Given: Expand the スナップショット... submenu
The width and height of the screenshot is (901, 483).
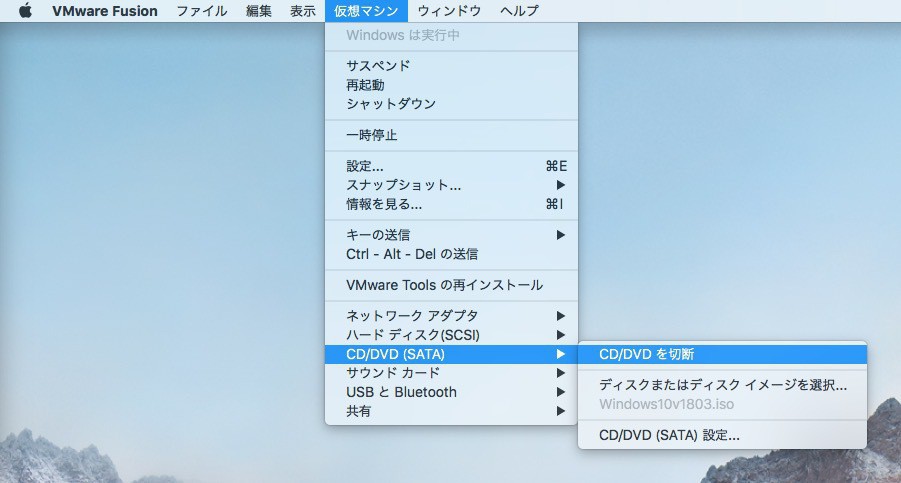Looking at the screenshot, I should [451, 185].
